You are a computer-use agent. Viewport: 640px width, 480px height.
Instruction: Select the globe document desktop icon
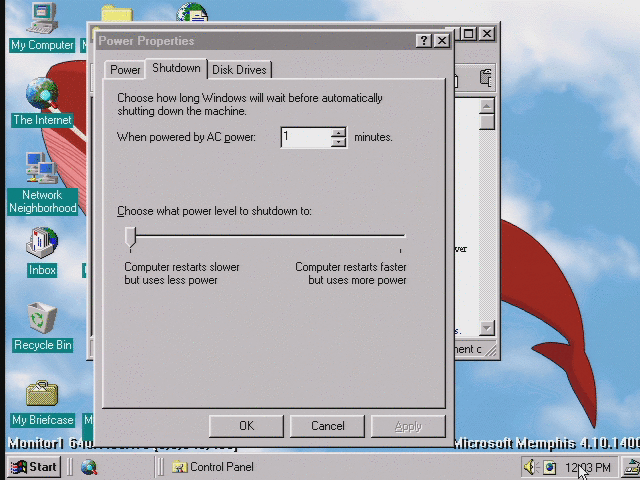[192, 12]
